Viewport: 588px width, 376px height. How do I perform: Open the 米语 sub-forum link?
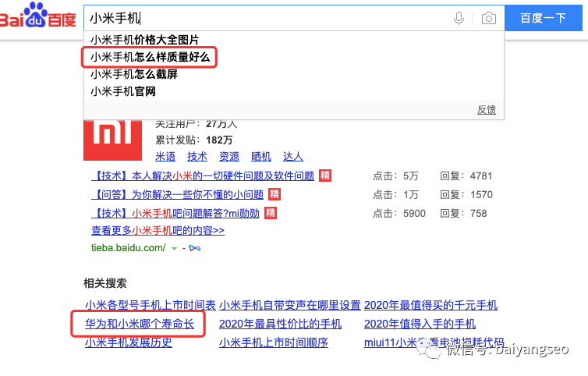tap(165, 157)
